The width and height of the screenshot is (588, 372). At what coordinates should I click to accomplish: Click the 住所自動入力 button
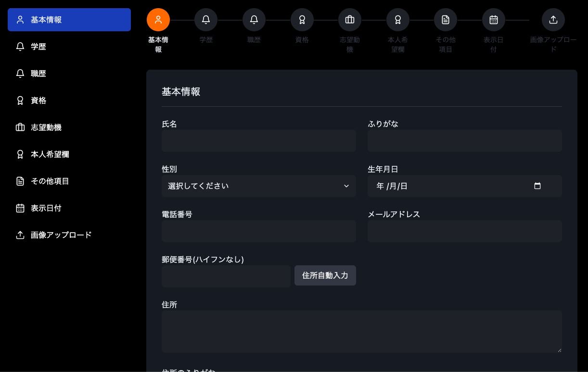pos(325,275)
